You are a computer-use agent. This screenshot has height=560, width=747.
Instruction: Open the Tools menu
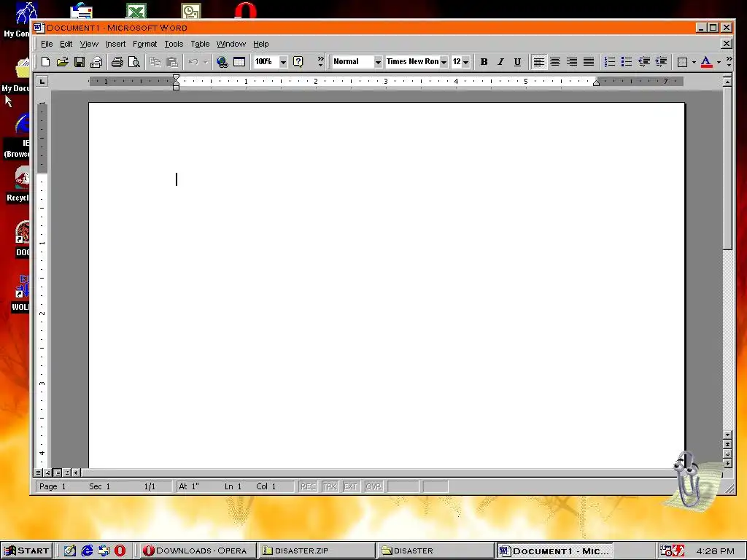(174, 44)
